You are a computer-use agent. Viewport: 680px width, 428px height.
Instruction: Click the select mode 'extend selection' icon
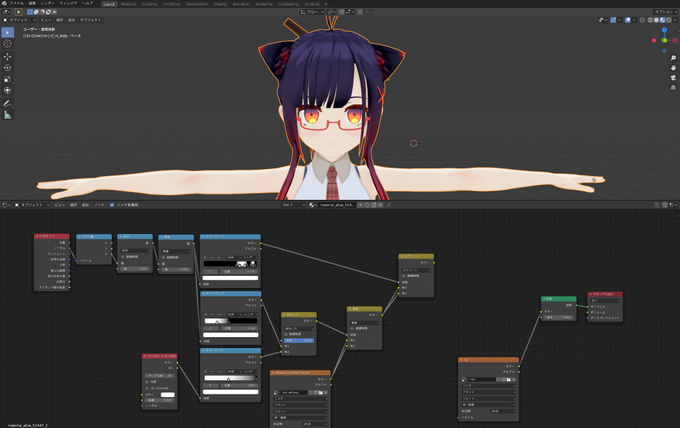36,12
